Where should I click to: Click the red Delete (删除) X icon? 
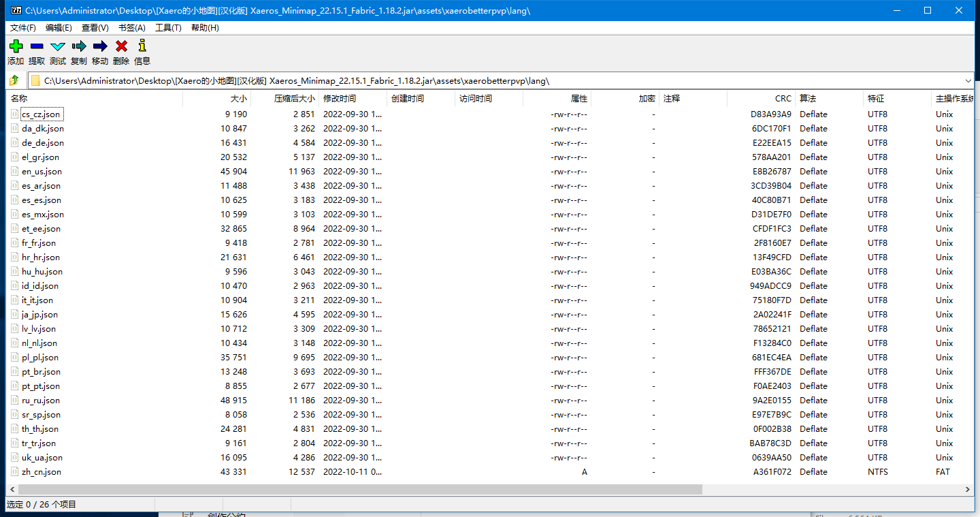[121, 46]
